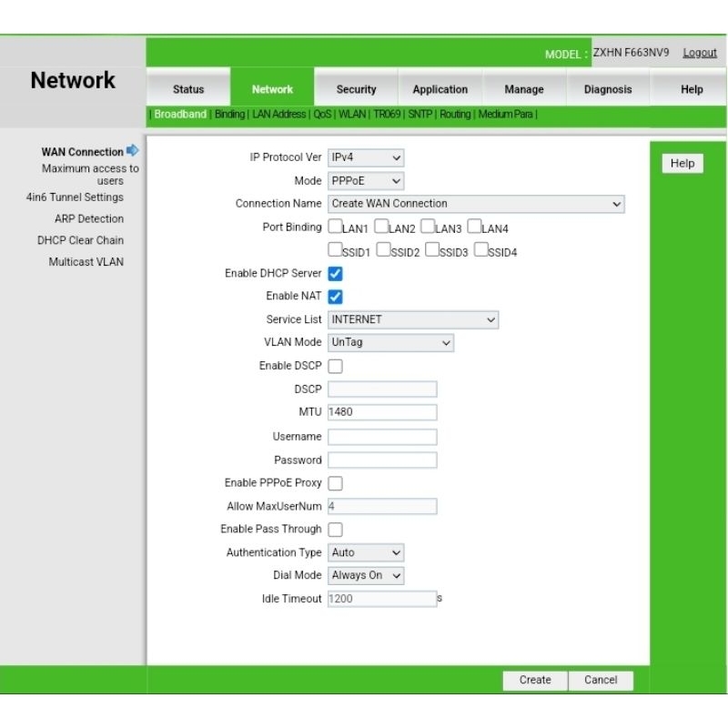
Task: Click the Logout link
Action: pos(700,53)
